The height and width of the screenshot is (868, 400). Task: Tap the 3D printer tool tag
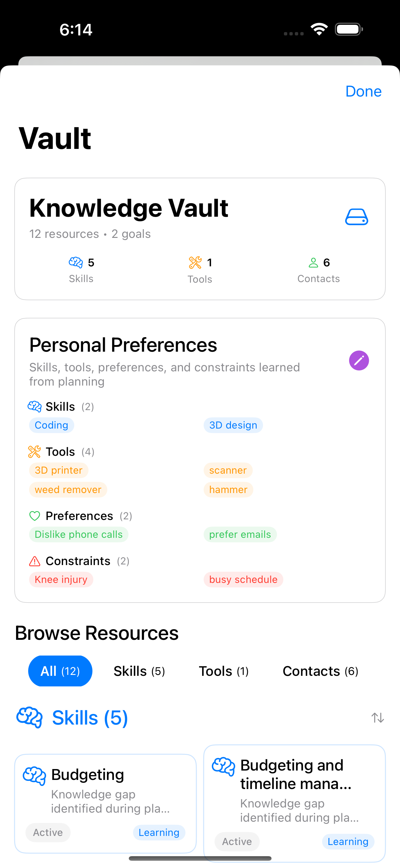[x=59, y=470]
